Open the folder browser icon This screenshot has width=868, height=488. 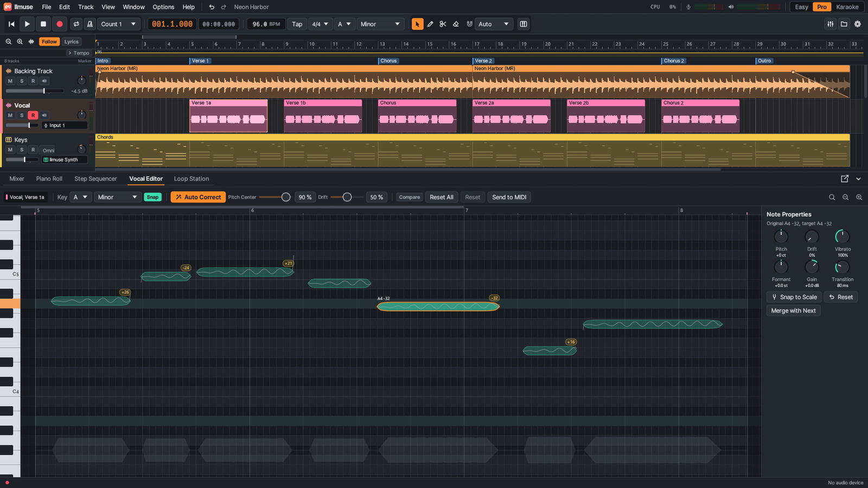click(844, 24)
